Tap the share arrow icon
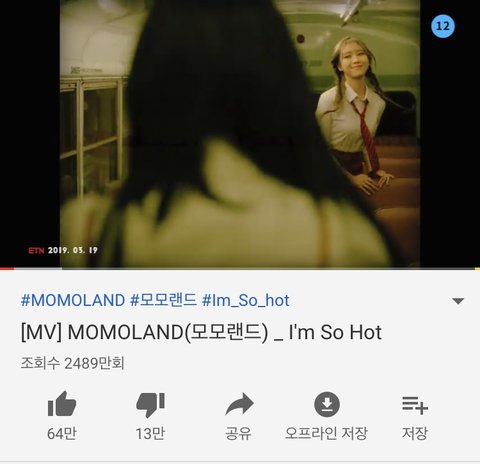The image size is (480, 464). point(239,404)
